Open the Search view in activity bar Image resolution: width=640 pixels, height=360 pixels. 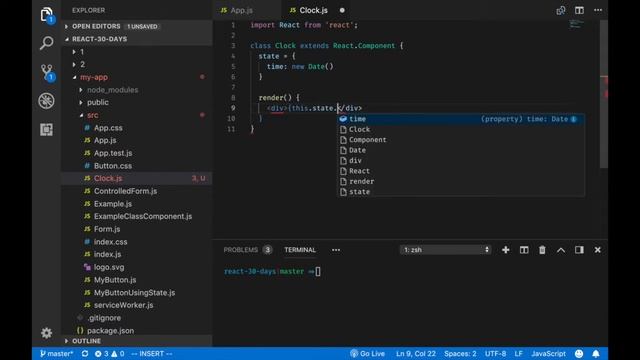coord(47,42)
